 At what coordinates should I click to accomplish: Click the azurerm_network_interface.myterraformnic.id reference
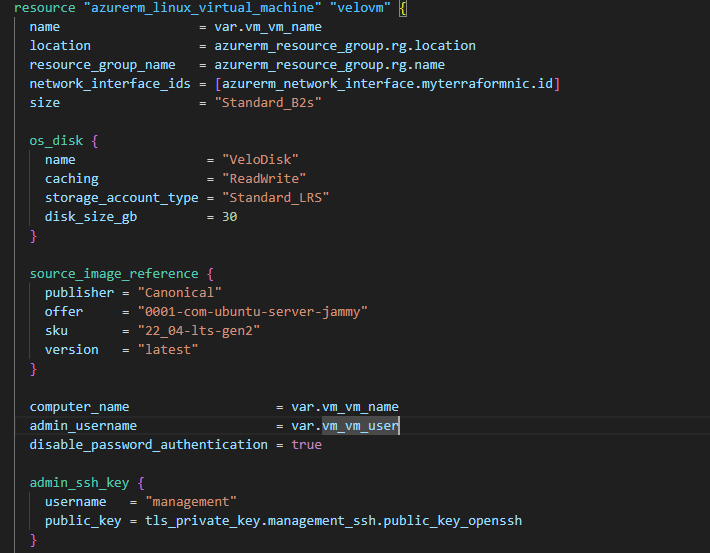[x=387, y=84]
